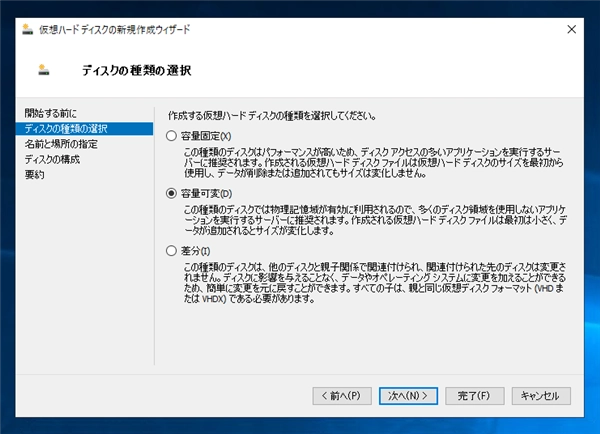Click the wizard icon in the title bar
This screenshot has height=434, width=600.
pyautogui.click(x=27, y=29)
